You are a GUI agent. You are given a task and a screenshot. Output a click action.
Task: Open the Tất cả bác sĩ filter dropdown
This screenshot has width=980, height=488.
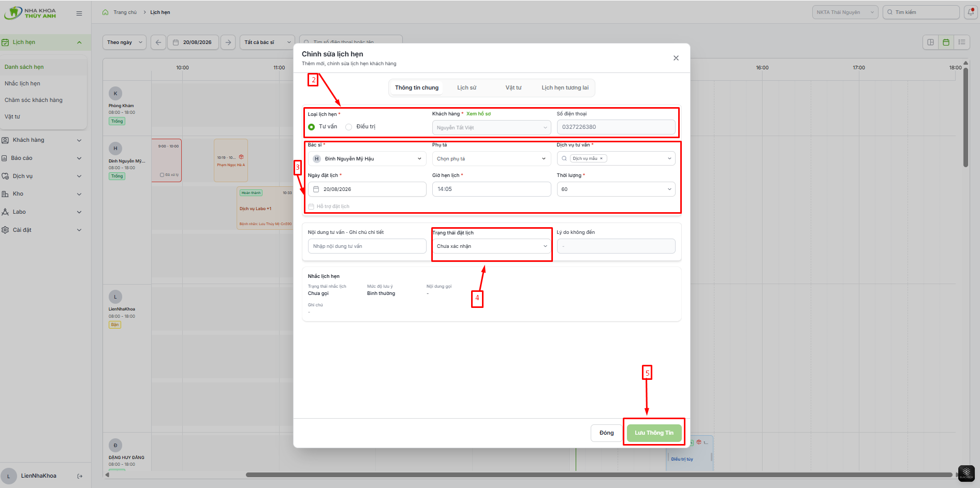tap(267, 42)
